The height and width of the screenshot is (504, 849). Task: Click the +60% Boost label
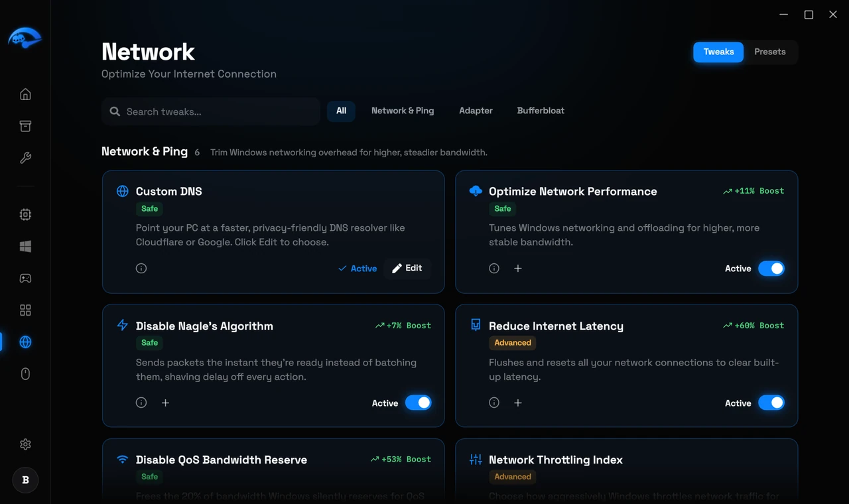(753, 326)
